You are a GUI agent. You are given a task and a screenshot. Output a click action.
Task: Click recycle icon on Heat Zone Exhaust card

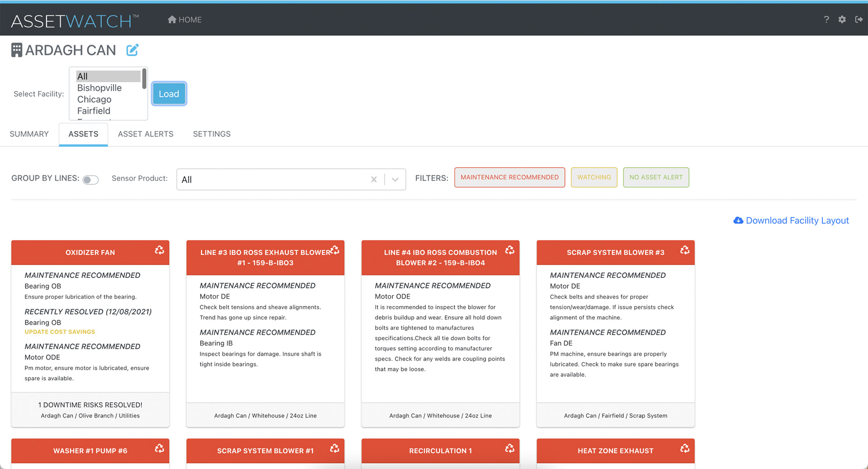click(685, 448)
